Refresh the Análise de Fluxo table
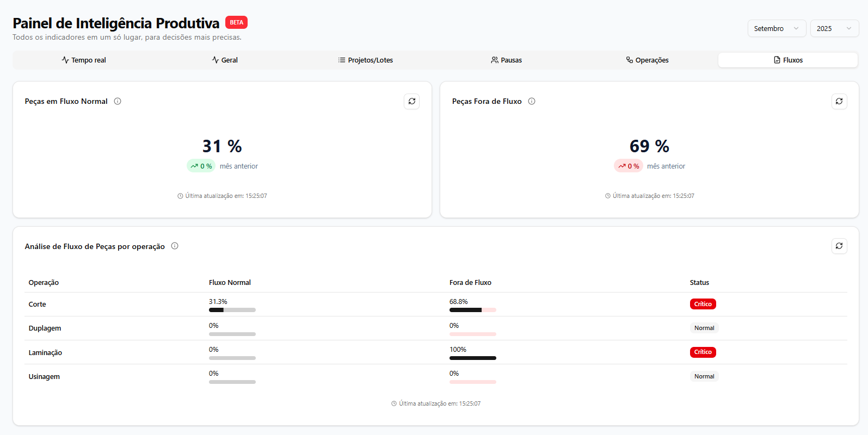 point(839,246)
